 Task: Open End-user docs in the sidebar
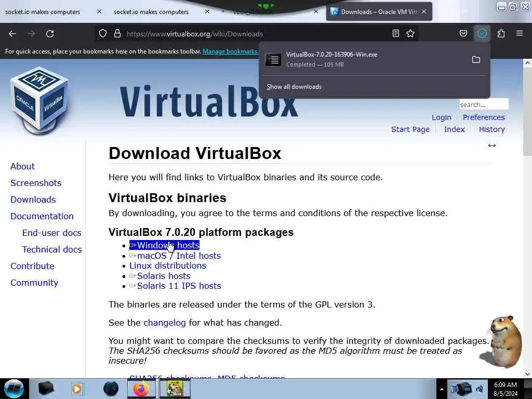pos(52,233)
